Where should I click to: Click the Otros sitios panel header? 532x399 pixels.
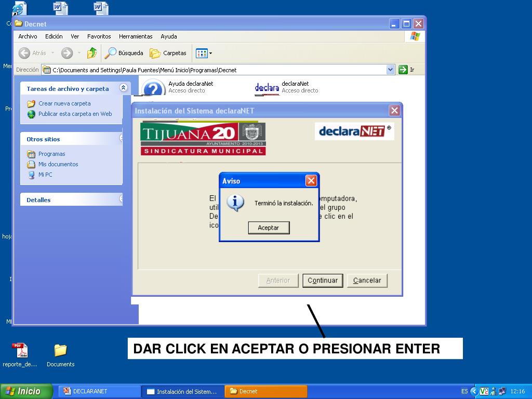[71, 139]
